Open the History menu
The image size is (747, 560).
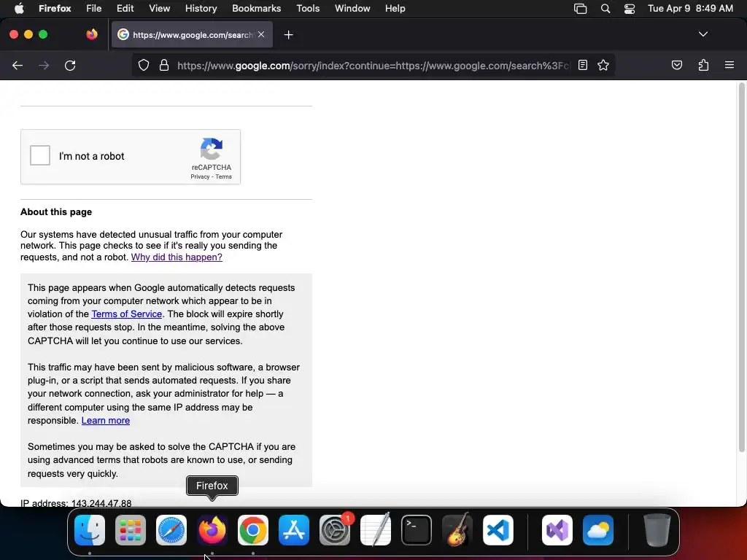[x=201, y=8]
